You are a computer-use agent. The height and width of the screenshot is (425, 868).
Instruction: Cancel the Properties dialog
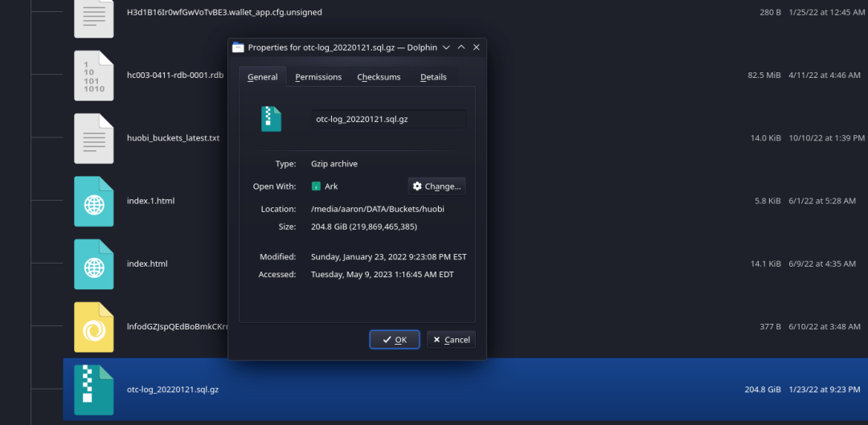coord(451,340)
